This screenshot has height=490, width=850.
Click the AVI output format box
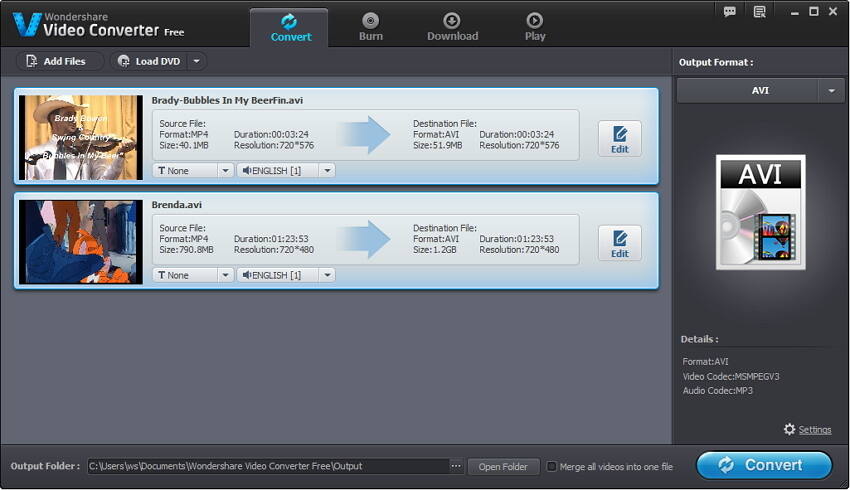(748, 91)
